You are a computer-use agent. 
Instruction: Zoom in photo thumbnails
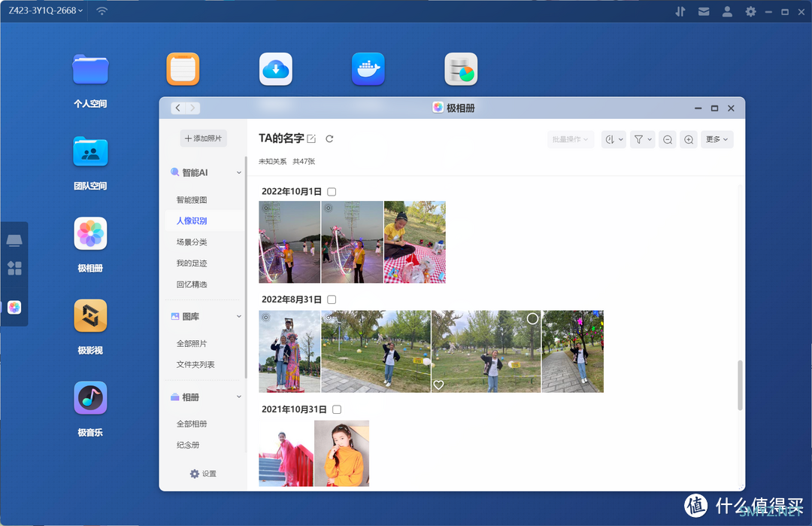689,139
